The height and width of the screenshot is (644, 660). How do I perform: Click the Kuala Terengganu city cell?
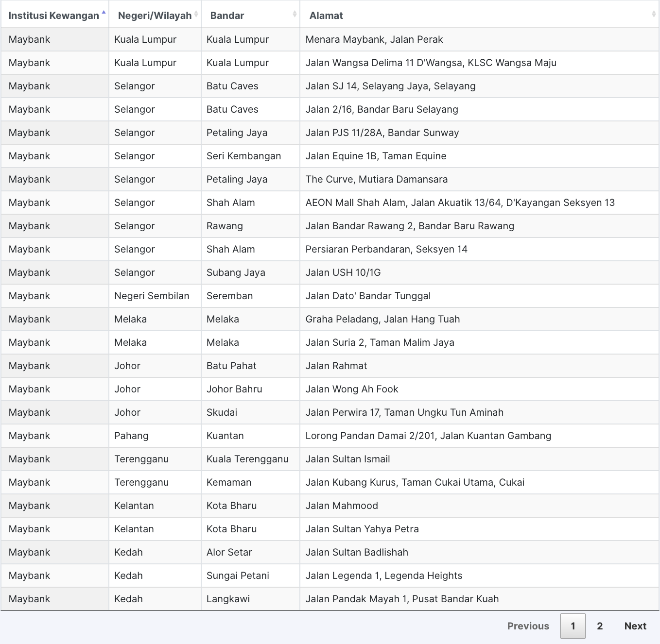pos(247,459)
